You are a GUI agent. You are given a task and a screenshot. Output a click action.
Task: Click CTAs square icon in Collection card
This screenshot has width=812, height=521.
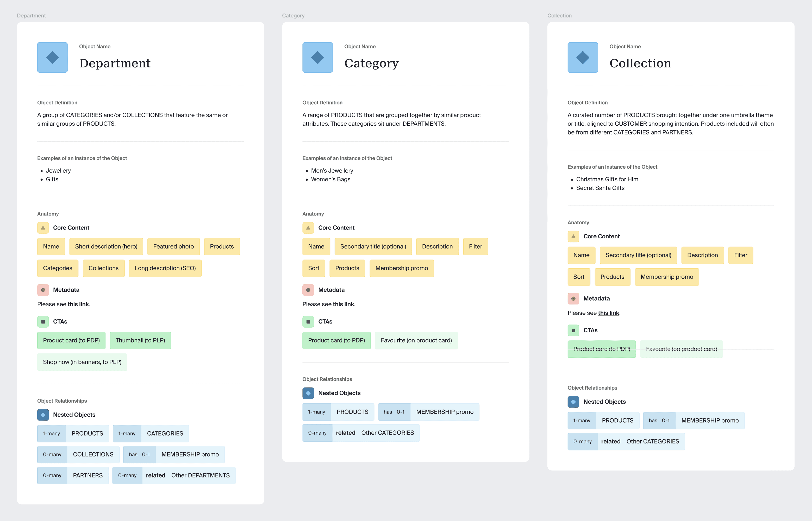573,330
